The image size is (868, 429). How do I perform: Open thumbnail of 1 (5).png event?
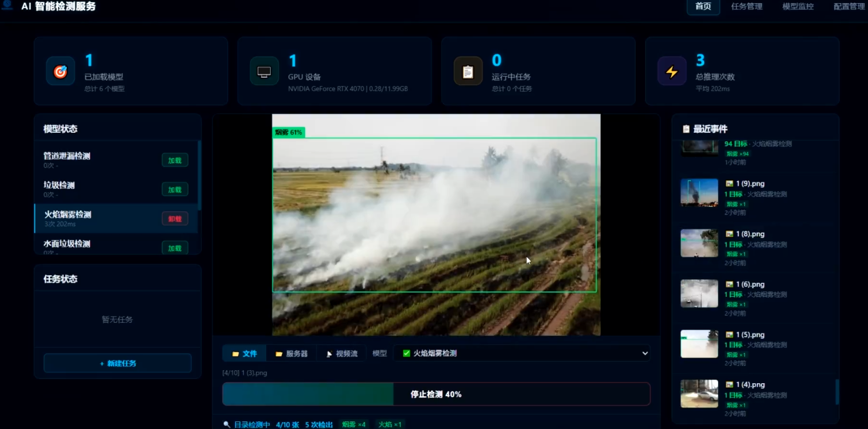pyautogui.click(x=699, y=344)
